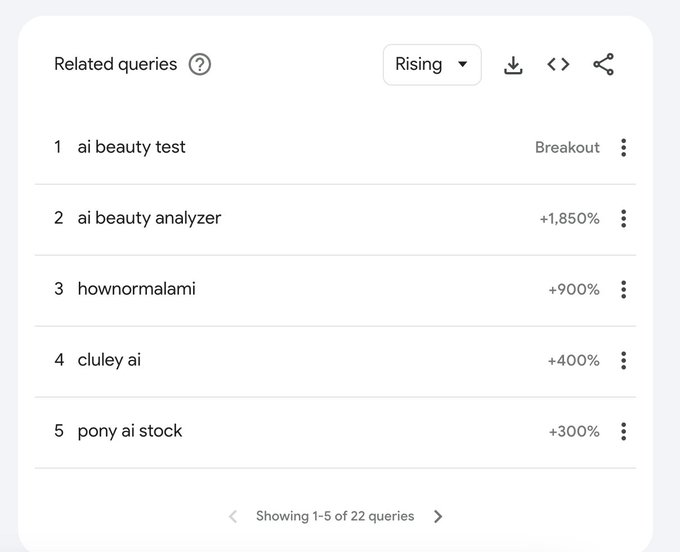Image resolution: width=680 pixels, height=552 pixels.
Task: Click the Rising dropdown arrow
Action: (463, 65)
